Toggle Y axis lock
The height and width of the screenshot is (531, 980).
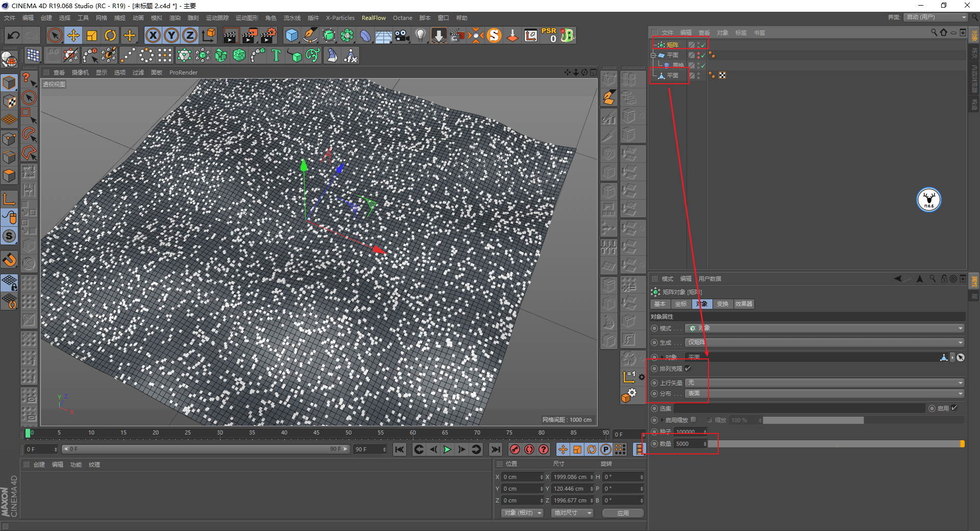[x=171, y=35]
